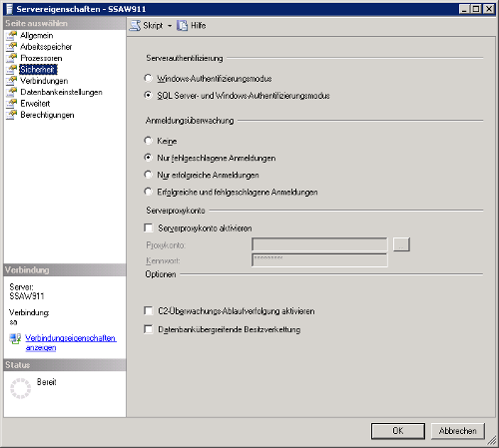Select SQL Server- und Windows-Authentifizierungsmodus
499x448 pixels.
coord(148,95)
